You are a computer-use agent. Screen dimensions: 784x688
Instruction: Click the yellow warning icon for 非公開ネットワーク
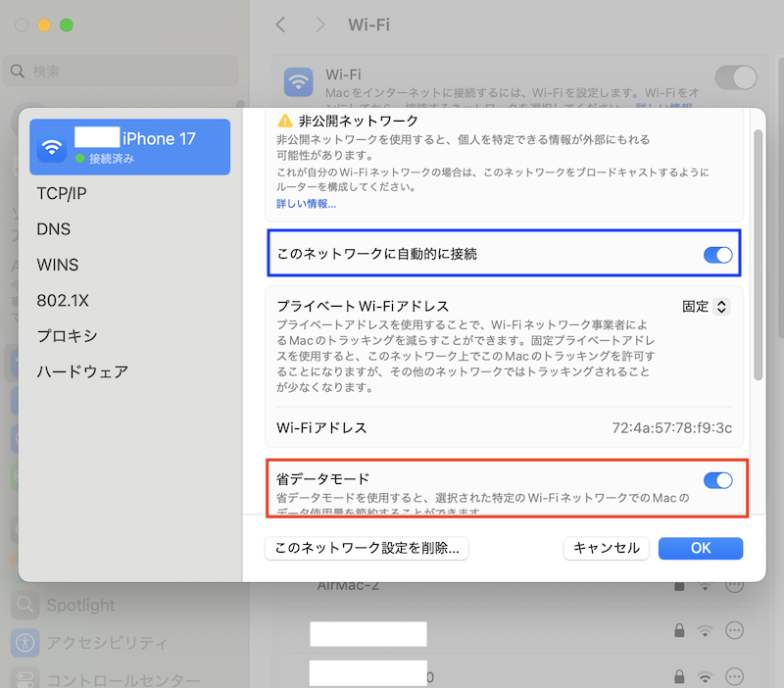(x=284, y=121)
